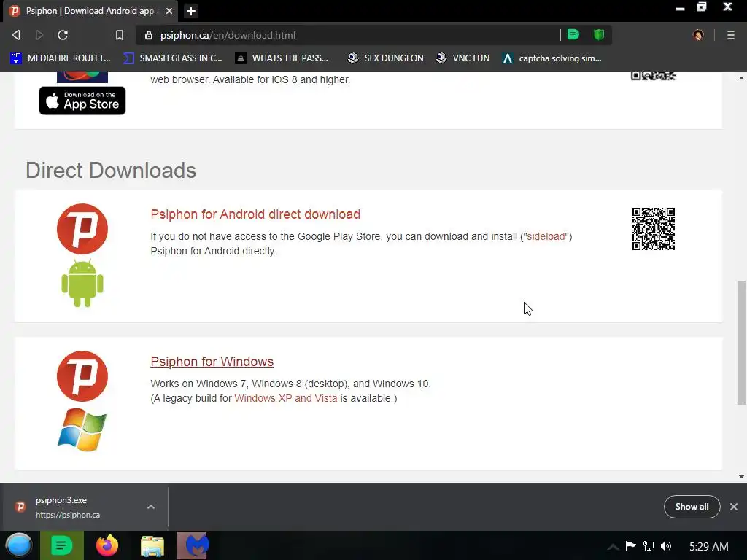
Task: Click the Windows flag logo
Action: (x=82, y=429)
